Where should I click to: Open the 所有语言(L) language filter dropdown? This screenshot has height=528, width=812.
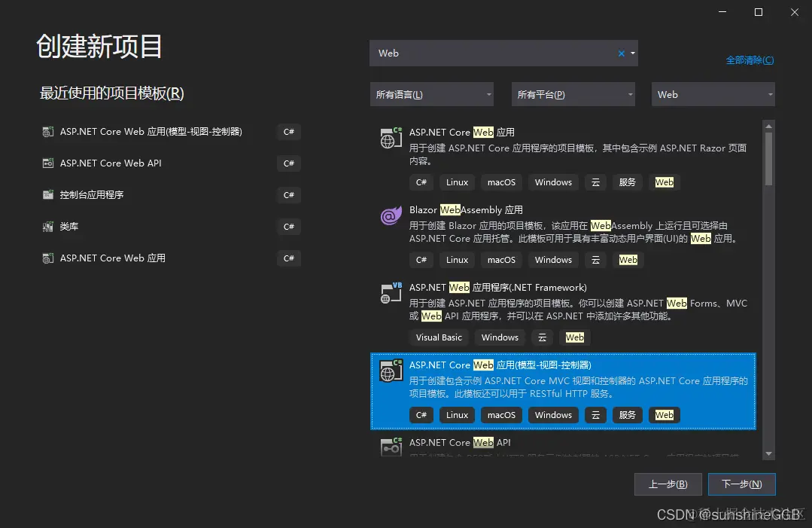(432, 94)
